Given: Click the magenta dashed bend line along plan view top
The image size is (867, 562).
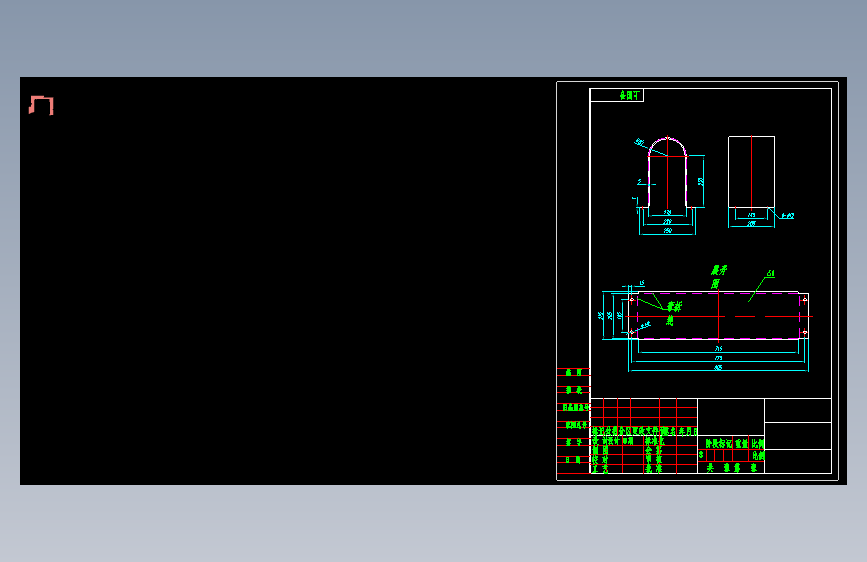Looking at the screenshot, I should pos(718,294).
